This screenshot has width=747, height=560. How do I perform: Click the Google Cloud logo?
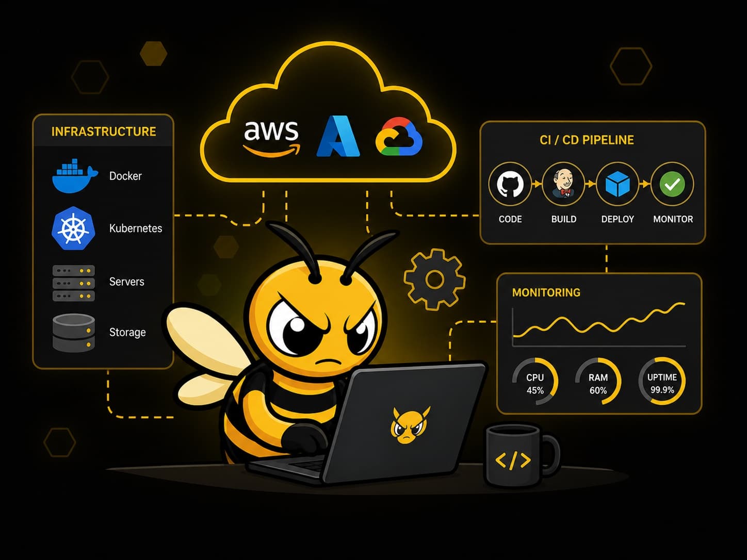click(399, 137)
